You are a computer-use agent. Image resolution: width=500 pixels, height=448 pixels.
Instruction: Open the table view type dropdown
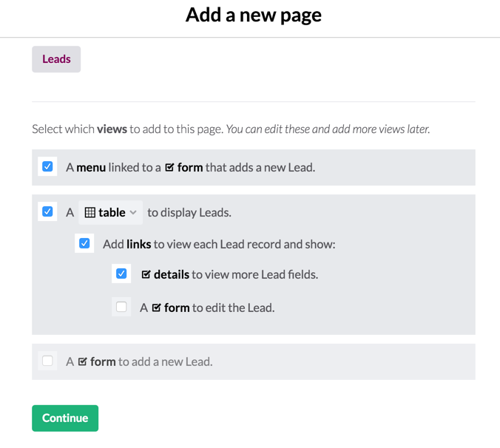pyautogui.click(x=110, y=212)
